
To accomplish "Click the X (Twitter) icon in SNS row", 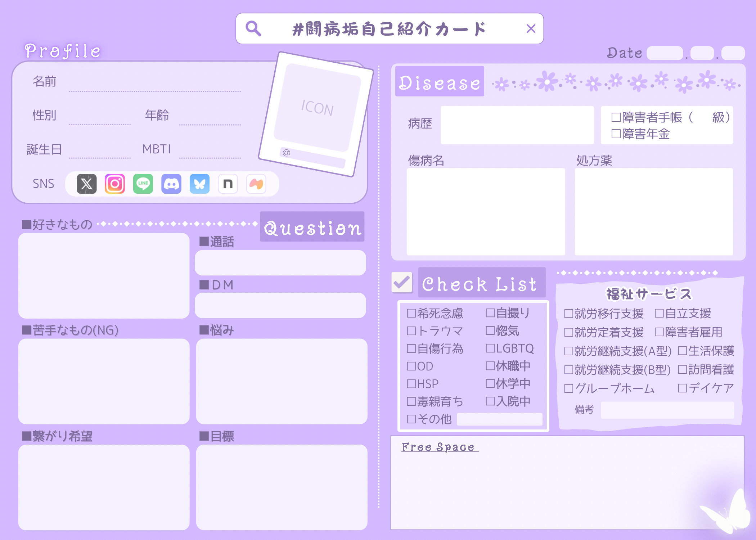I will click(x=86, y=184).
